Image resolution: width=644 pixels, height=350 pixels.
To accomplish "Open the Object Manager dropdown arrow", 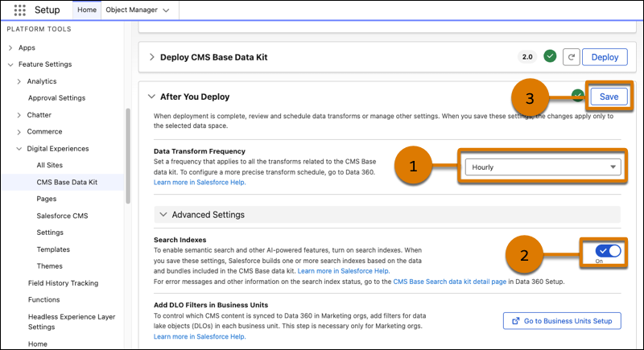I will [x=166, y=10].
